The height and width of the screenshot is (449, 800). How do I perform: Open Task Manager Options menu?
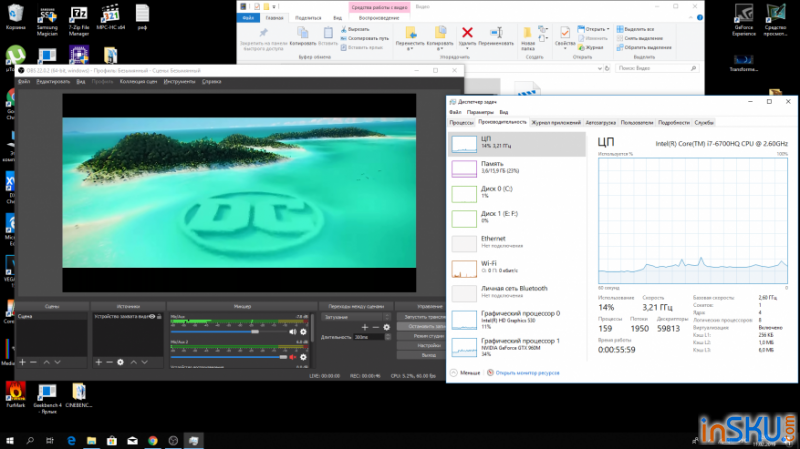tap(480, 112)
